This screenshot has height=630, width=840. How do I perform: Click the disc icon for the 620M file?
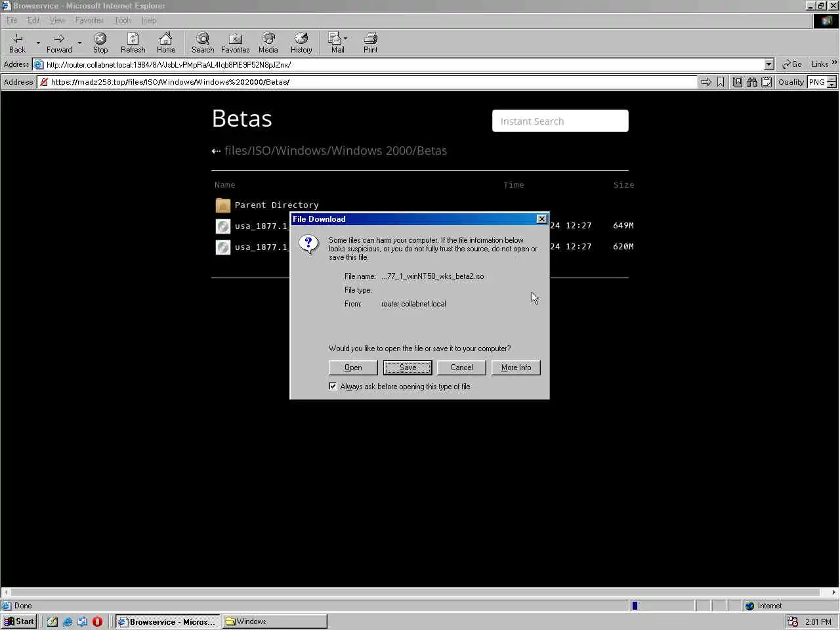point(223,247)
